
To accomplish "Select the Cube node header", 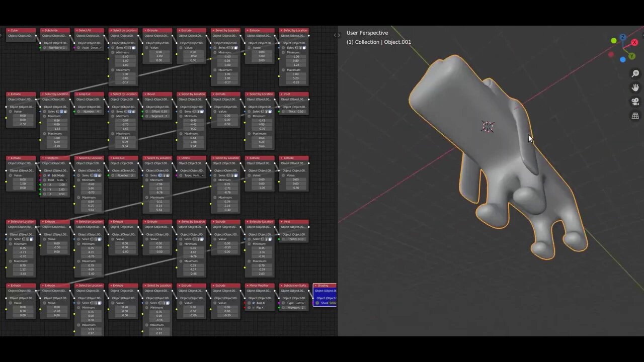I will [21, 31].
